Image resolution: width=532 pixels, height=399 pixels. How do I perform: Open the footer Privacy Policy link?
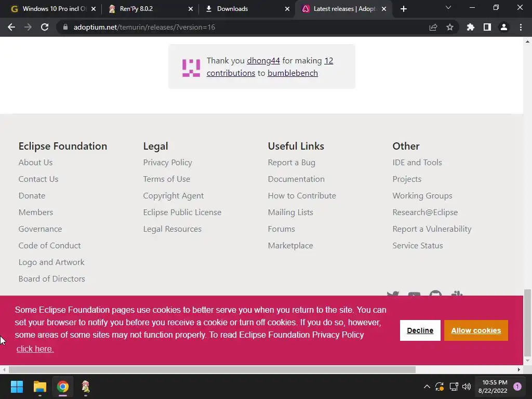tap(168, 163)
